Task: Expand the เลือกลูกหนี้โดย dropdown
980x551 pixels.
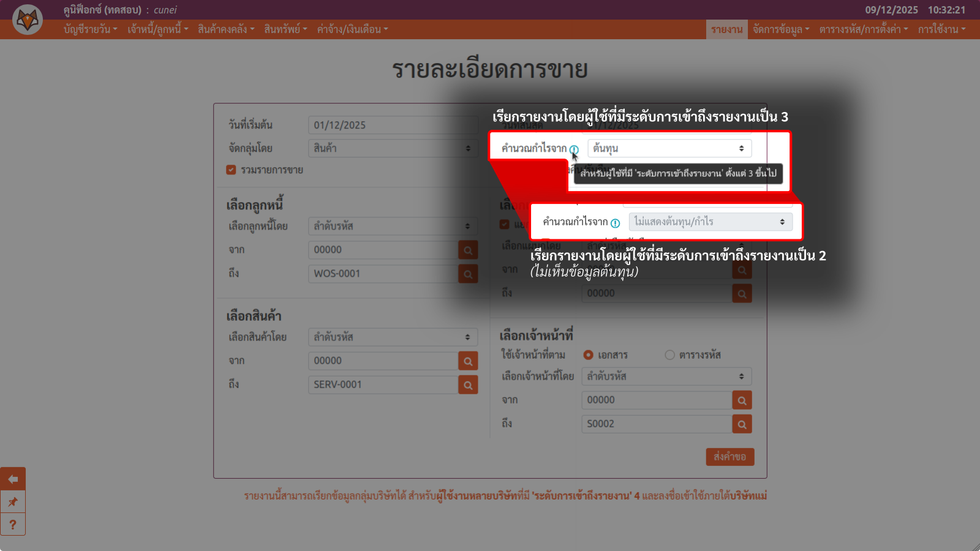Action: [x=392, y=226]
